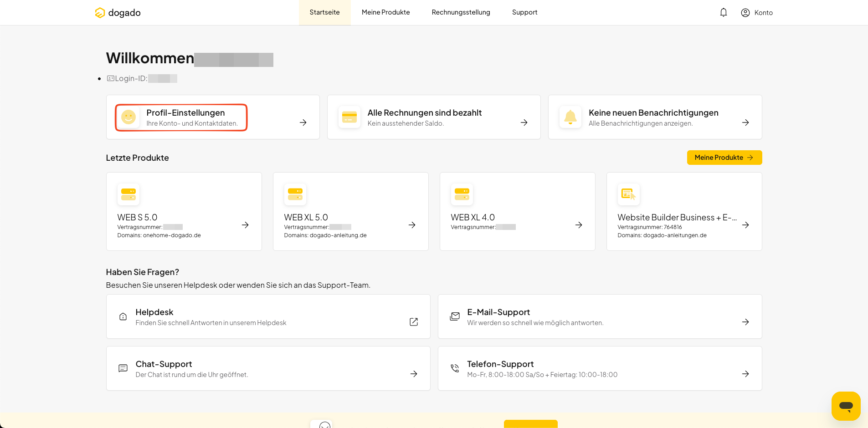Click the Website Builder Business icon
The height and width of the screenshot is (428, 868).
coord(629,194)
